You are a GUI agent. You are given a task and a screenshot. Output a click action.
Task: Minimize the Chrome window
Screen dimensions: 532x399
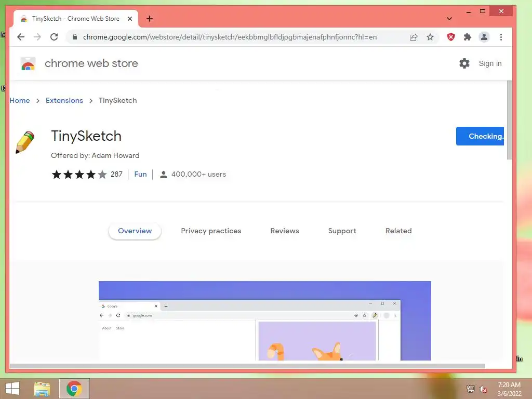point(469,11)
